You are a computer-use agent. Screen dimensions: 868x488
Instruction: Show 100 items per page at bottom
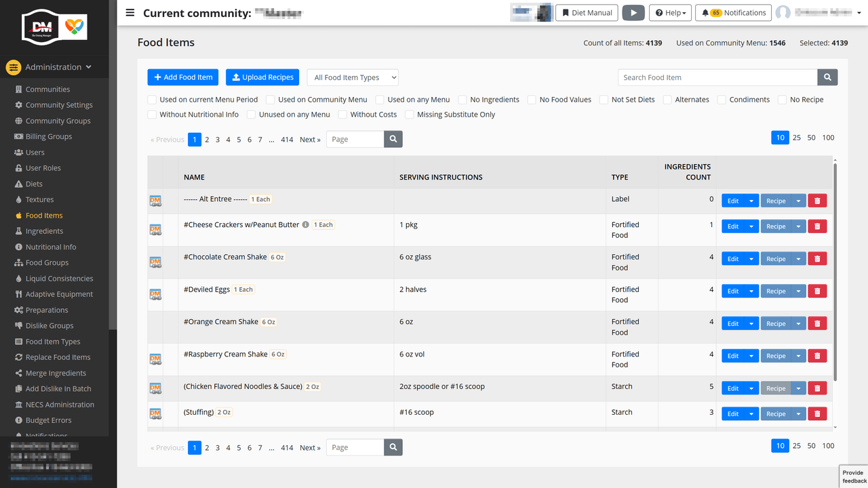(x=828, y=445)
